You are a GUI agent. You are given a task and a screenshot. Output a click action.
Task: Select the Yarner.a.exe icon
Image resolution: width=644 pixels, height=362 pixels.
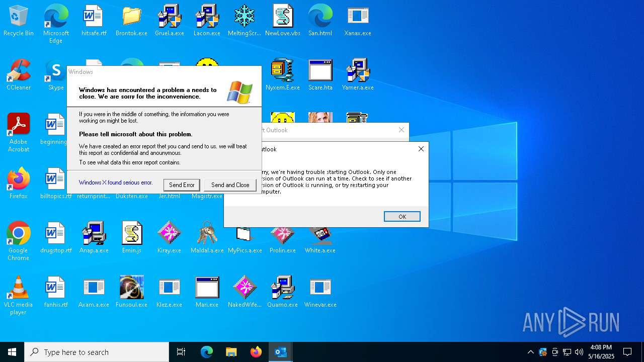[x=358, y=75]
